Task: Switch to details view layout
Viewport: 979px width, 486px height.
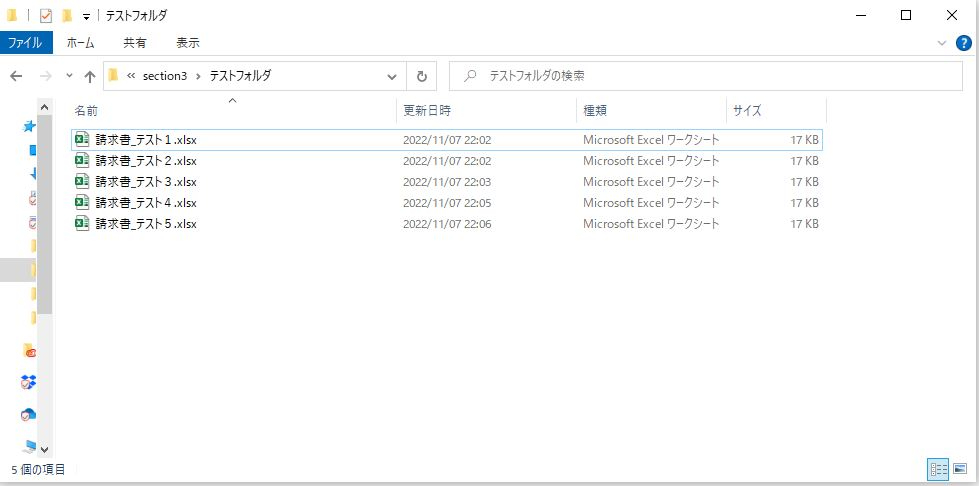Action: click(x=937, y=468)
